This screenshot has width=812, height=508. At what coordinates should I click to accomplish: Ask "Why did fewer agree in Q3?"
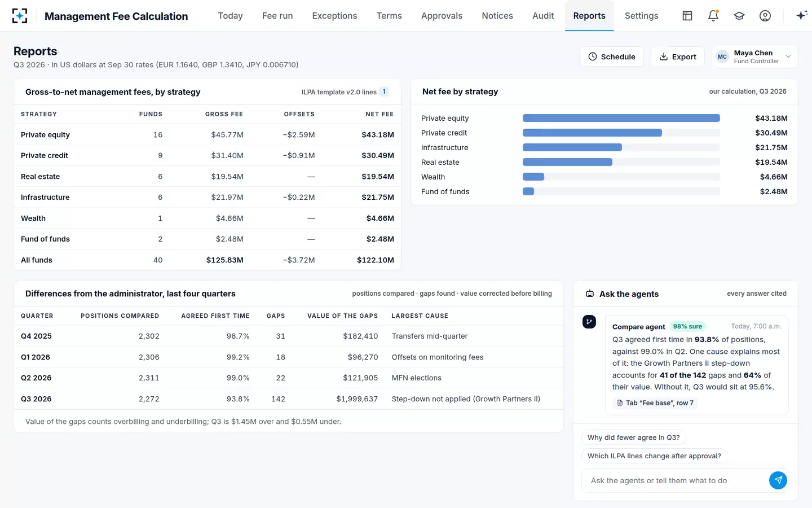(633, 437)
